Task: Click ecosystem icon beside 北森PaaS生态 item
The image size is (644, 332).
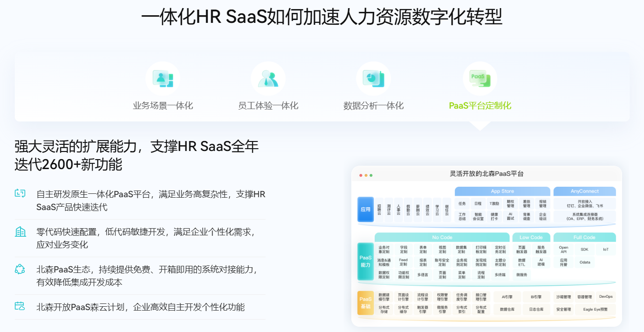Action: pos(20,270)
